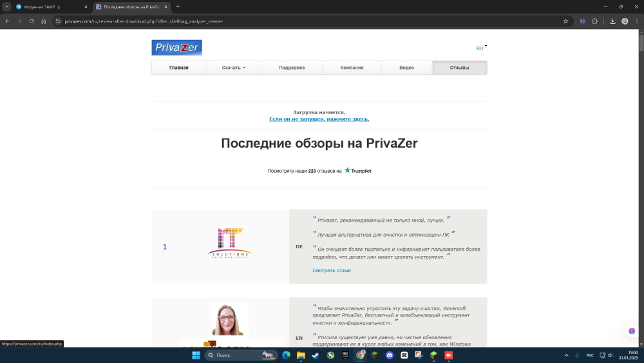Open the Компания menu tab
This screenshot has width=644, height=363.
[352, 68]
